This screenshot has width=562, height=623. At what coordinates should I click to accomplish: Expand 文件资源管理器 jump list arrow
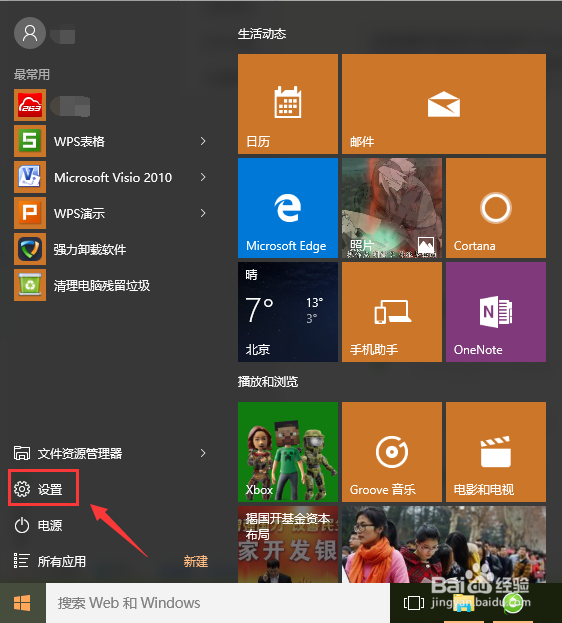[203, 453]
